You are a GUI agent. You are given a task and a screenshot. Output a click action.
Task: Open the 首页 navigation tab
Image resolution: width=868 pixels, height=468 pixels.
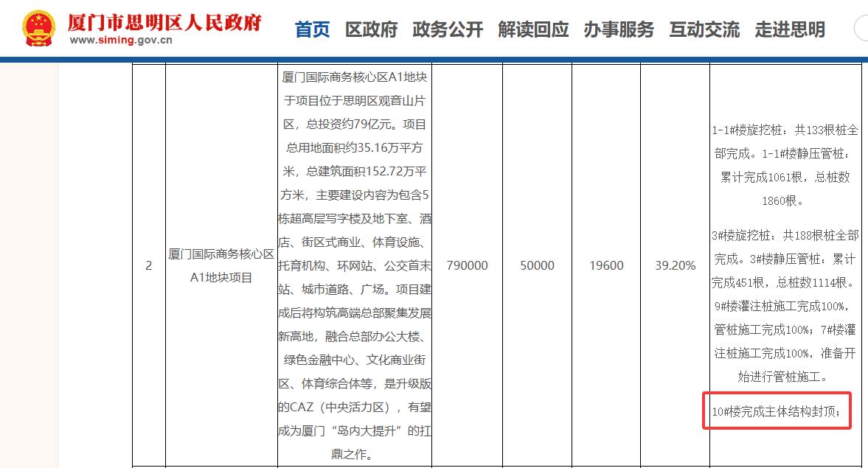[312, 29]
